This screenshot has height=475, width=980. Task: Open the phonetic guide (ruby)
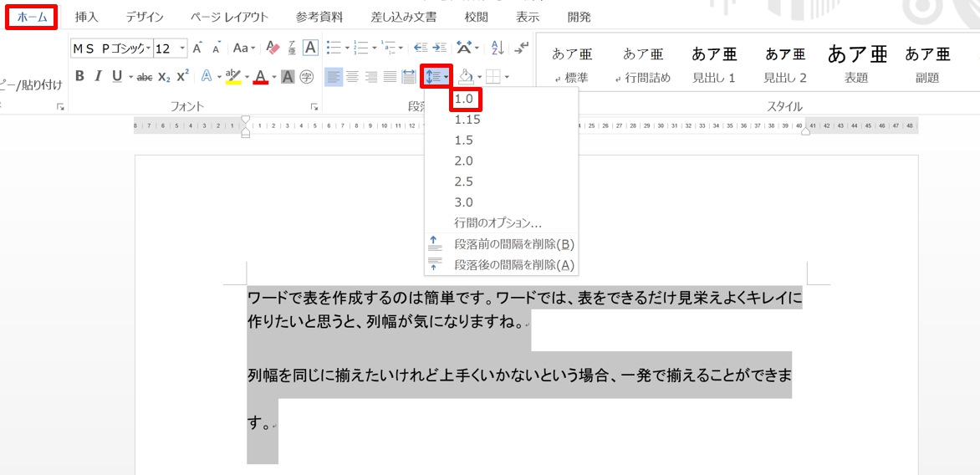(292, 49)
